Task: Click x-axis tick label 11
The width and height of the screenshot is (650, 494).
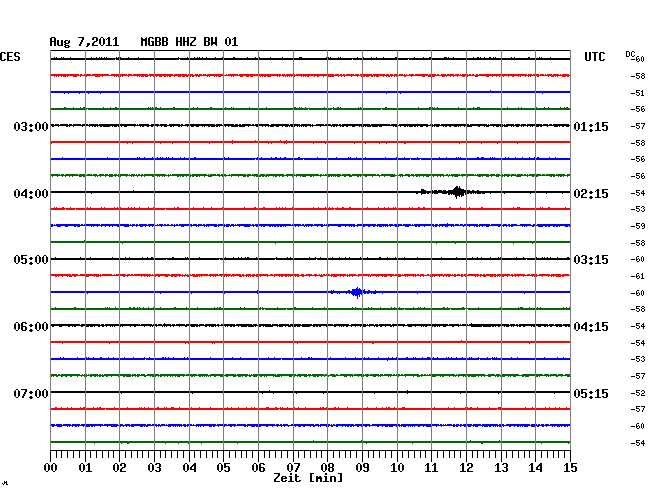Action: 431,467
